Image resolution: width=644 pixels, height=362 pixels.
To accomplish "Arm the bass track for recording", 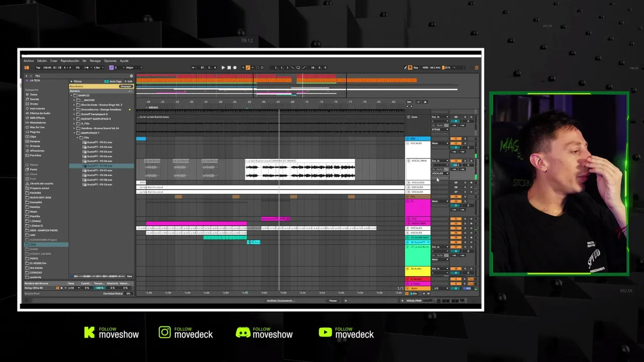I will [471, 117].
